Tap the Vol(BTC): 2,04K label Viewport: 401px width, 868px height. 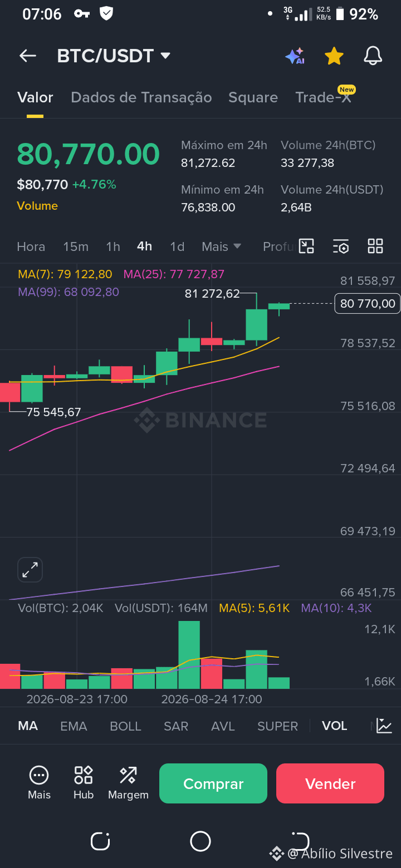pos(61,608)
